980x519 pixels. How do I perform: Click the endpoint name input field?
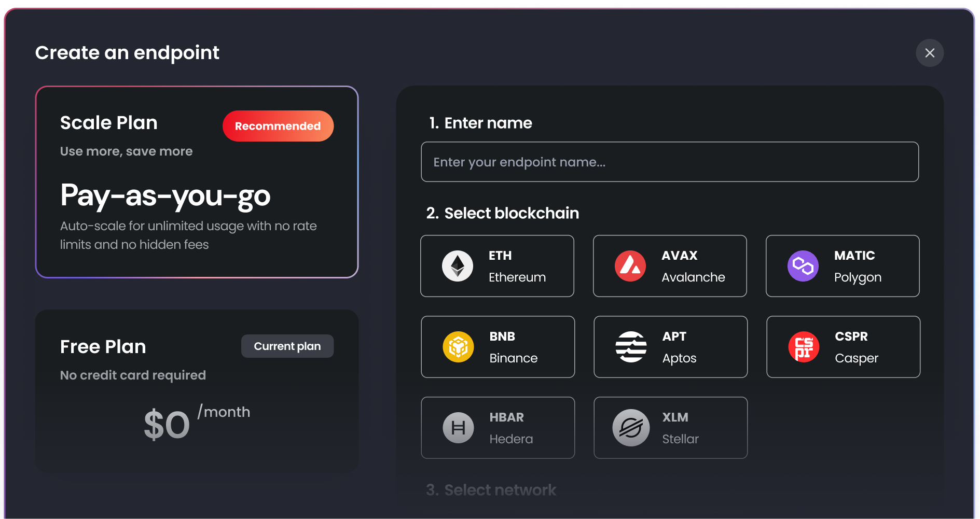coord(670,162)
